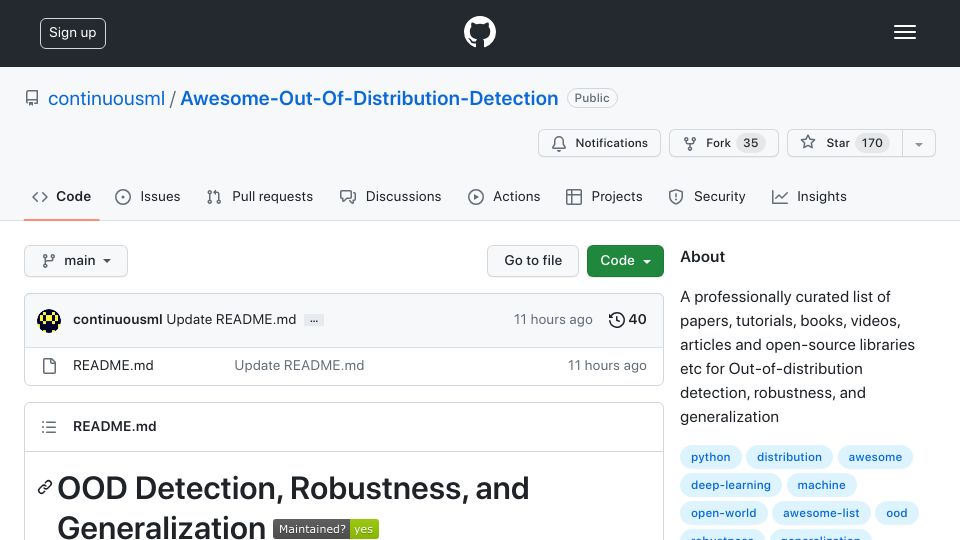Open Actions tab
Screen dimensions: 960x540
pyautogui.click(x=504, y=197)
